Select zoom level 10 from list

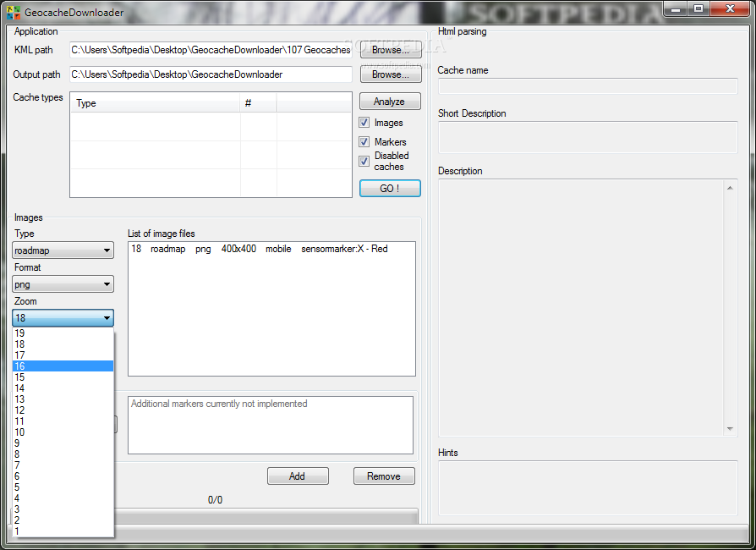[63, 432]
